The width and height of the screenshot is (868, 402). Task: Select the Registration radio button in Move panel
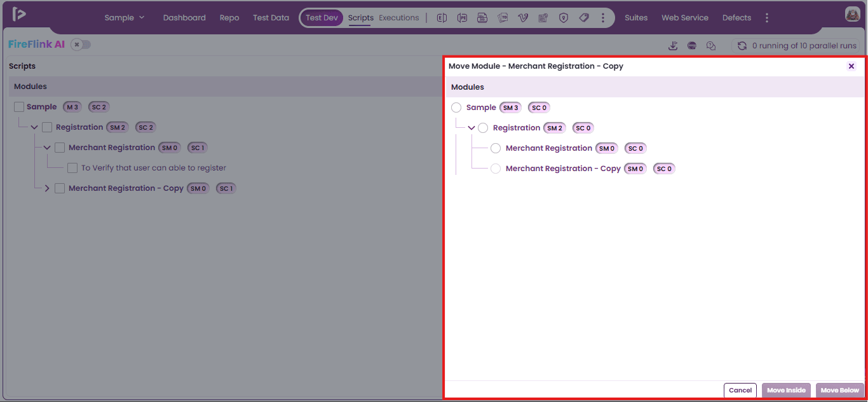(483, 128)
